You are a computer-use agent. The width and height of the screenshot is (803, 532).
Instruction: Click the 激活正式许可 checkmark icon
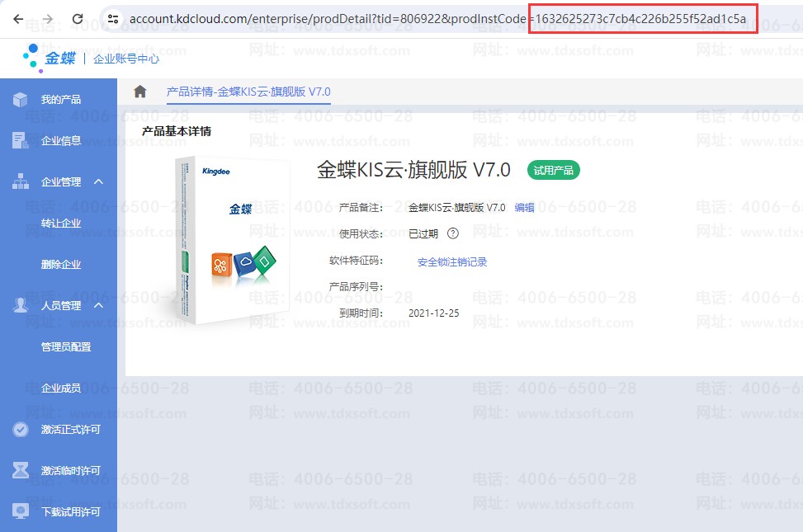[x=21, y=429]
